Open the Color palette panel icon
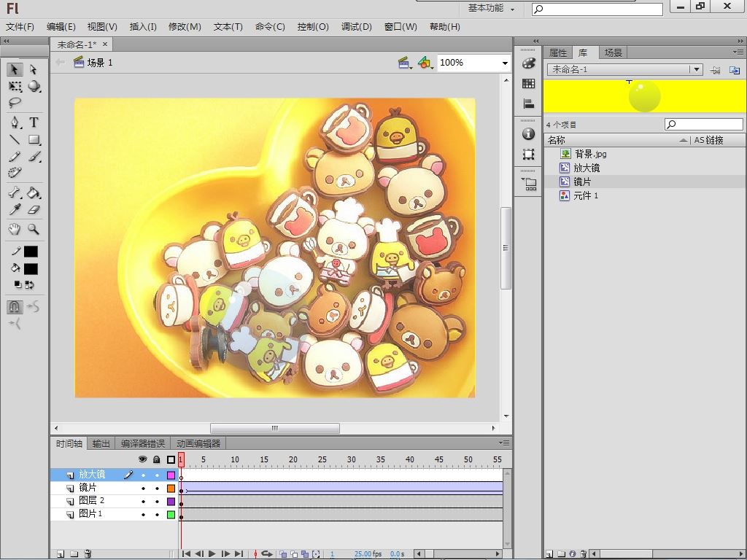747x560 pixels. [528, 63]
